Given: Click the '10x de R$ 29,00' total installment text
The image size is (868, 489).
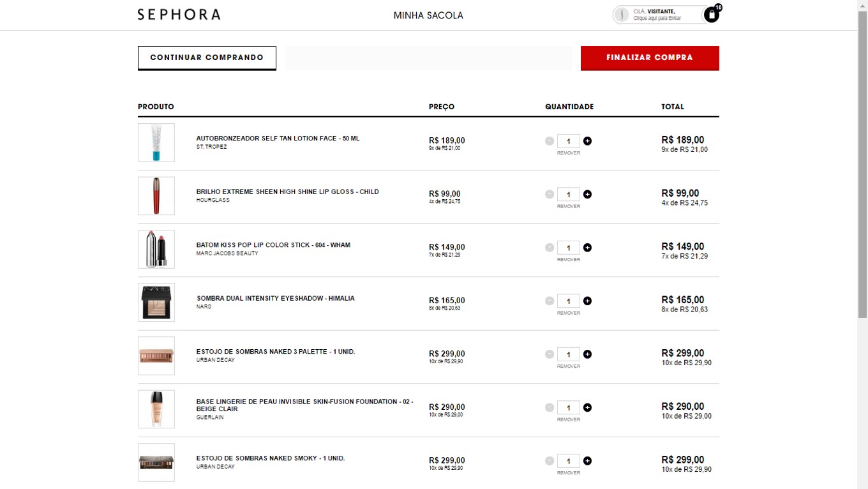Looking at the screenshot, I should tap(687, 416).
